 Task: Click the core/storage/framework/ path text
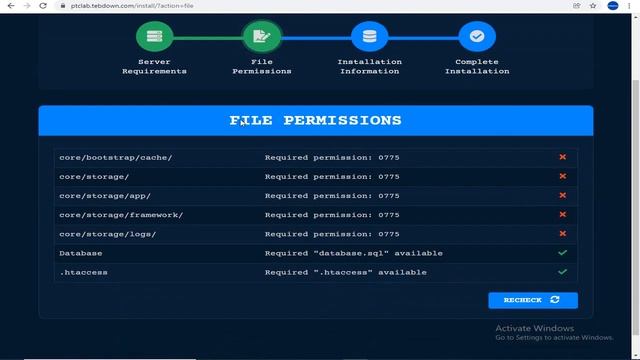point(121,215)
